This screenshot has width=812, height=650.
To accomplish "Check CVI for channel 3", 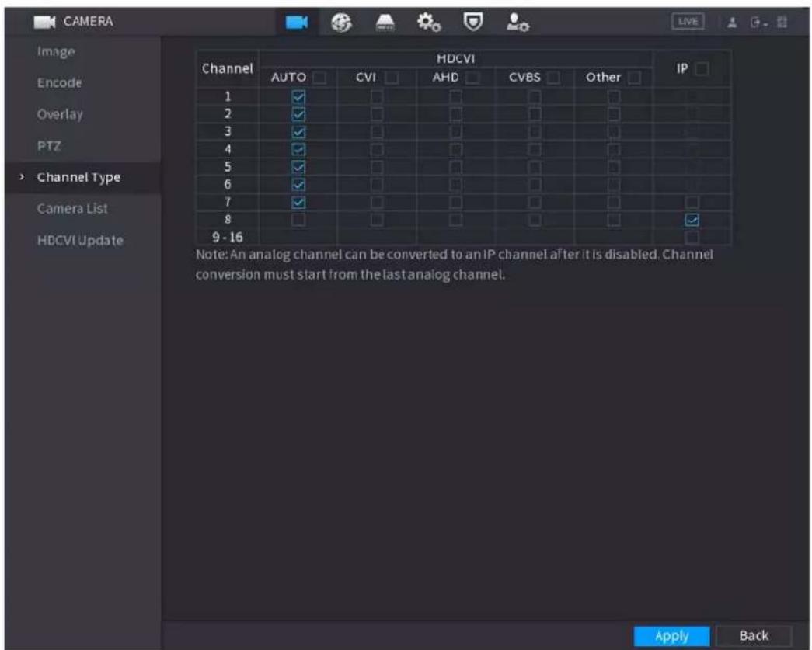I will click(377, 132).
